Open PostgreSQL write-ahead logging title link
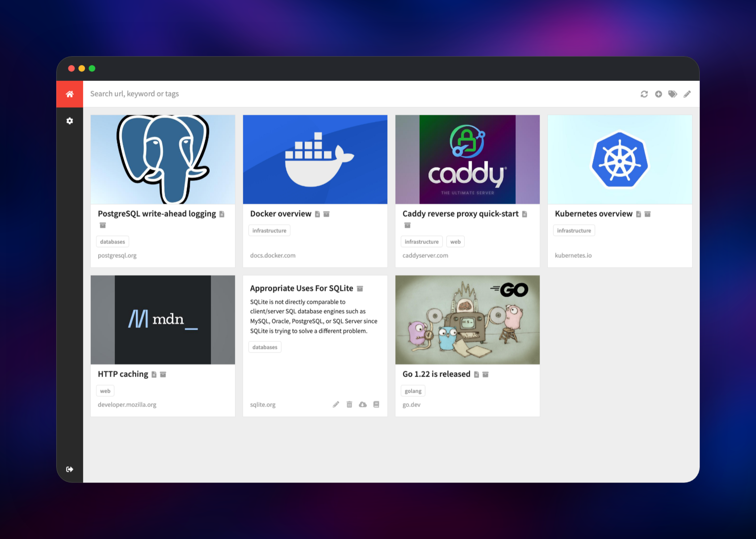Viewport: 756px width, 539px height. point(157,214)
